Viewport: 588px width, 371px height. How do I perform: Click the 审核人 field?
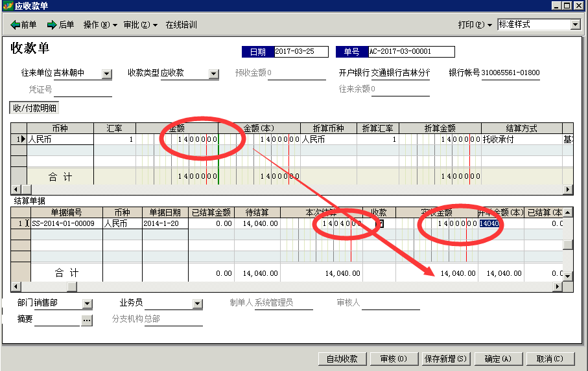tap(391, 303)
